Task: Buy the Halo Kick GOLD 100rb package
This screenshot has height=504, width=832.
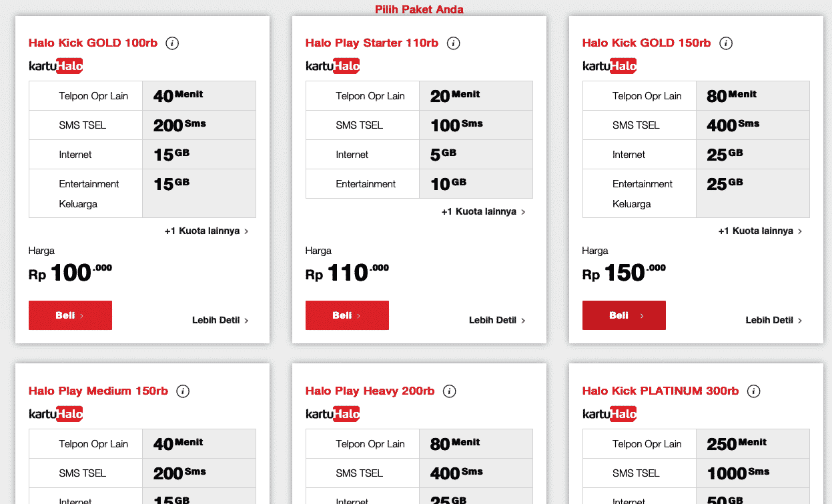Action: tap(70, 315)
